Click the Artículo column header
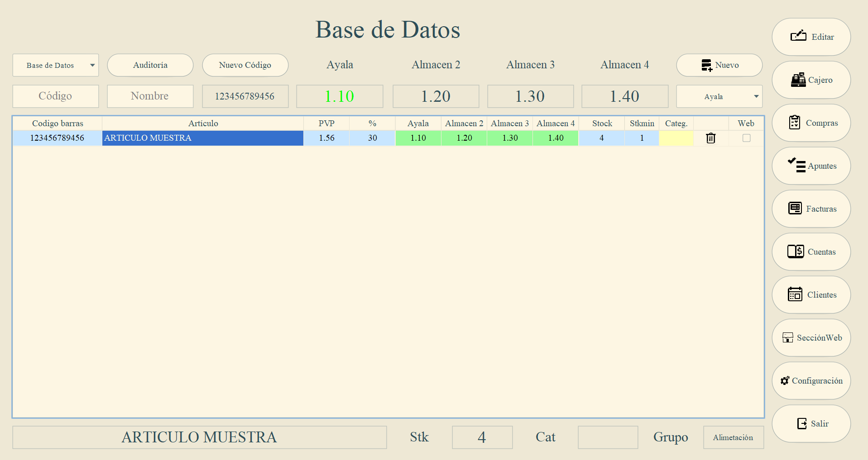 coord(203,123)
